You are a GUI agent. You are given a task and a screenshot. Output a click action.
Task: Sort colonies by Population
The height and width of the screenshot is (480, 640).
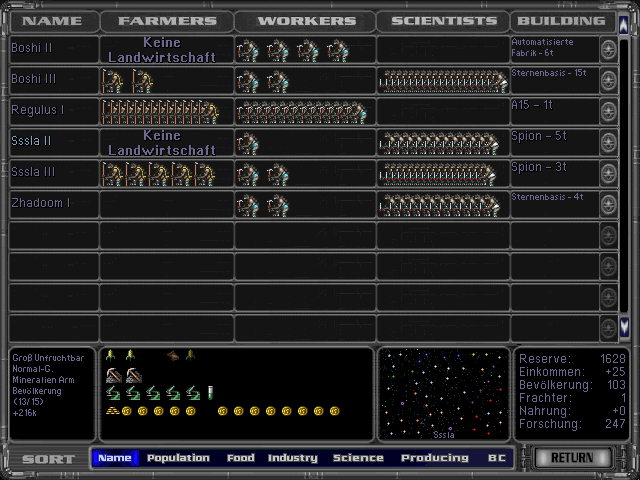pos(178,458)
